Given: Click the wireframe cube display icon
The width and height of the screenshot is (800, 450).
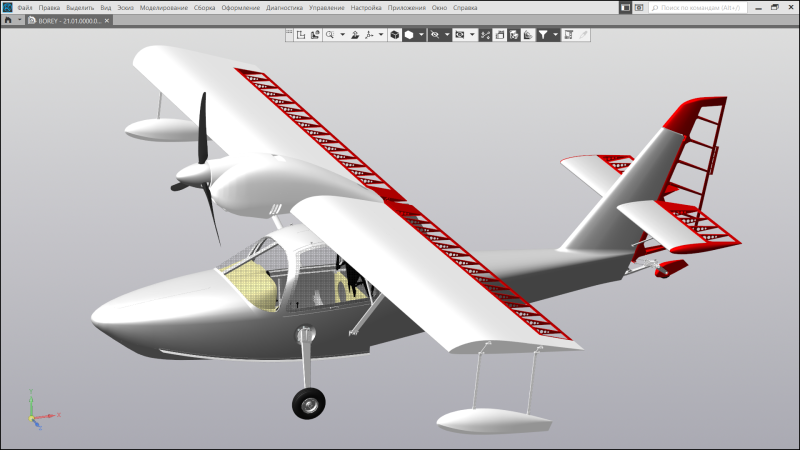Looking at the screenshot, I should [395, 35].
